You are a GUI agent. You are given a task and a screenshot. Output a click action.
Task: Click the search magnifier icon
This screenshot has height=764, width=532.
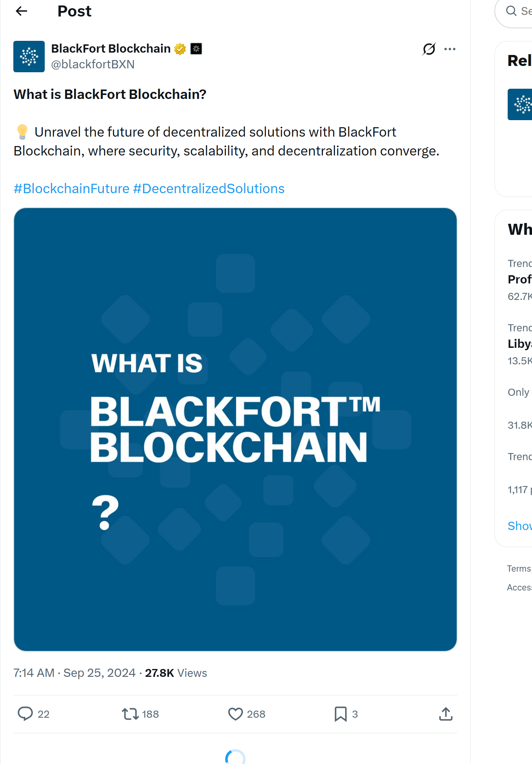pyautogui.click(x=511, y=11)
